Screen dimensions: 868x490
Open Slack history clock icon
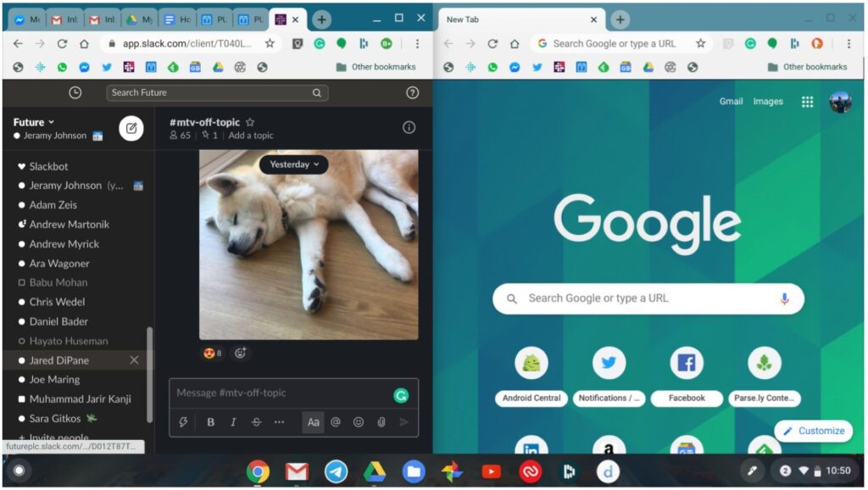click(75, 92)
